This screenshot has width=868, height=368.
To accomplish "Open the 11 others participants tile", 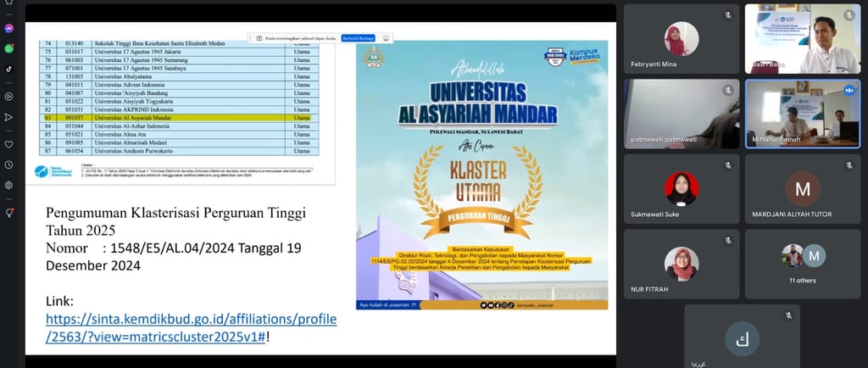I will point(803,264).
